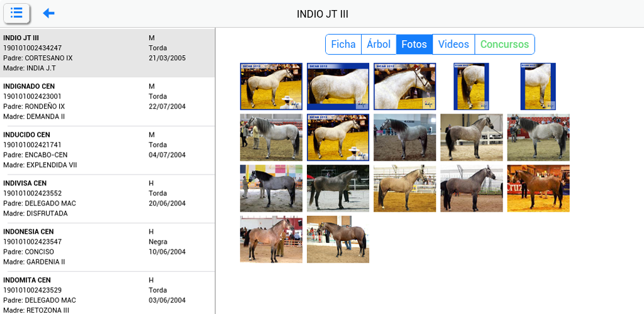Switch to the Ficha tab
644x314 pixels.
[343, 44]
